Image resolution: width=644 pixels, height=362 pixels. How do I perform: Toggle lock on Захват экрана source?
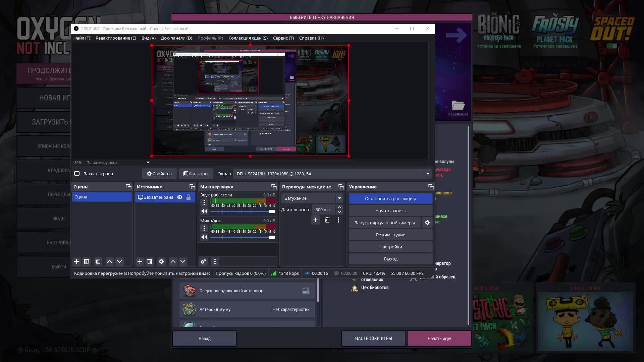[189, 197]
